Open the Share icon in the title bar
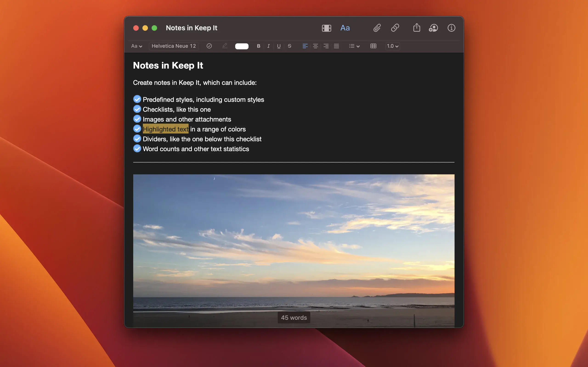588x367 pixels. click(416, 28)
